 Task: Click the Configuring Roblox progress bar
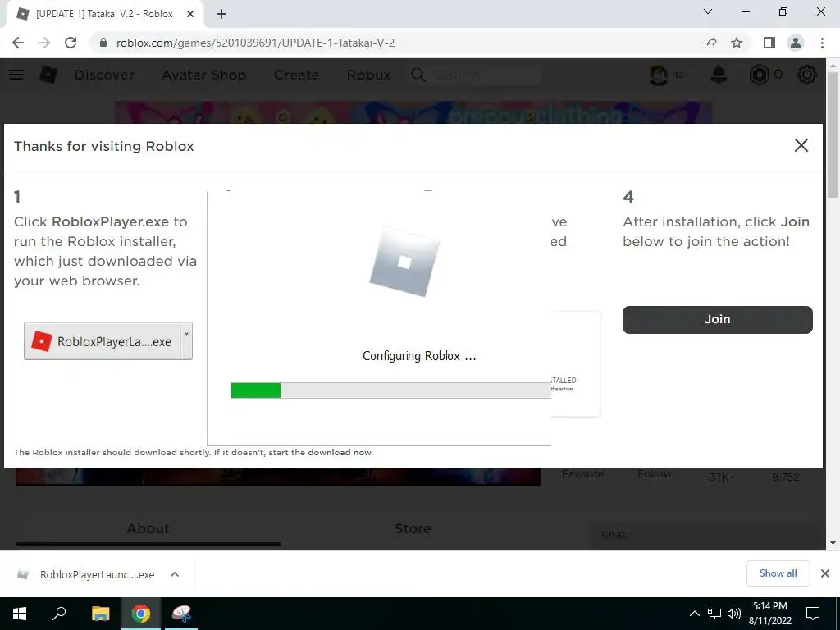pyautogui.click(x=391, y=390)
